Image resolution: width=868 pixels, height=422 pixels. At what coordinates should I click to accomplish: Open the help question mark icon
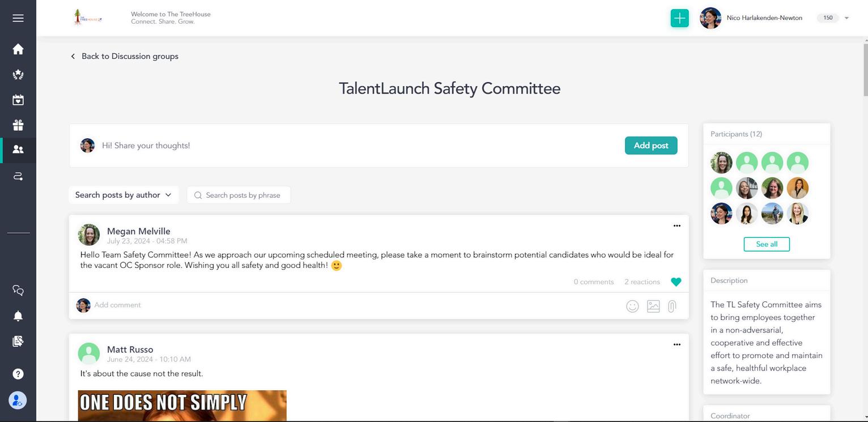tap(18, 374)
